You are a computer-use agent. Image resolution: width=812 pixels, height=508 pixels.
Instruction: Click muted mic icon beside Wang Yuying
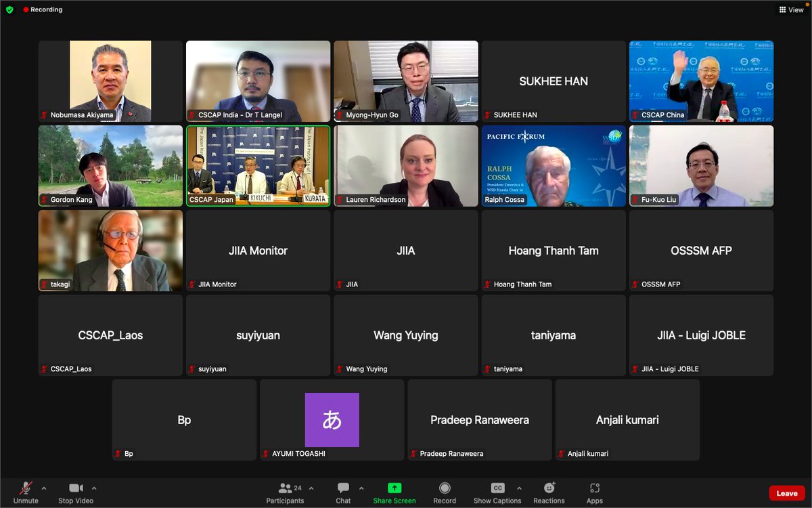340,369
